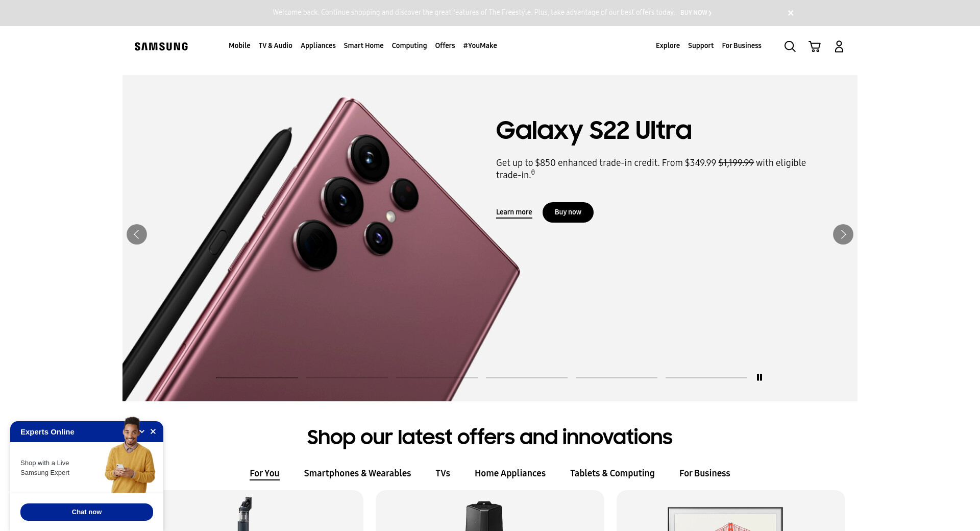Expand the Computing menu
The width and height of the screenshot is (980, 531).
tap(409, 45)
